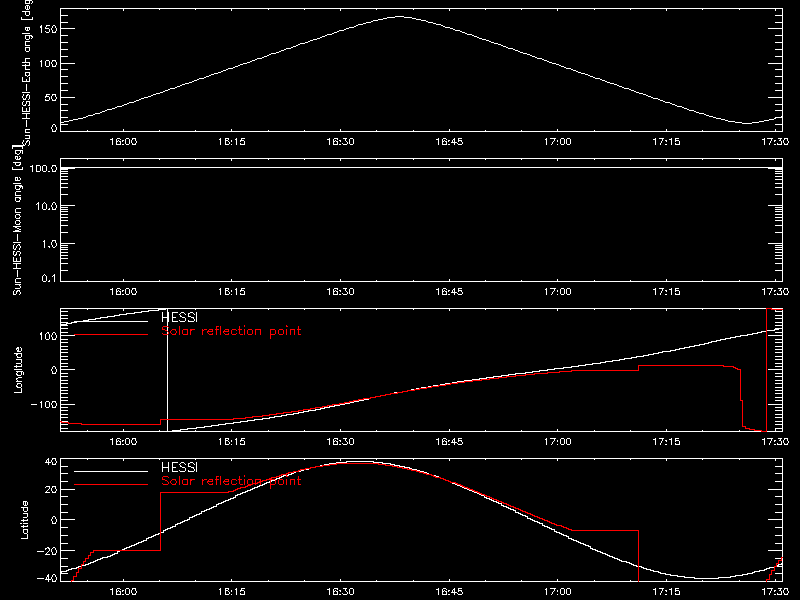Click the white HESSI legend label in Longitude plot
800x600 pixels.
[x=179, y=317]
